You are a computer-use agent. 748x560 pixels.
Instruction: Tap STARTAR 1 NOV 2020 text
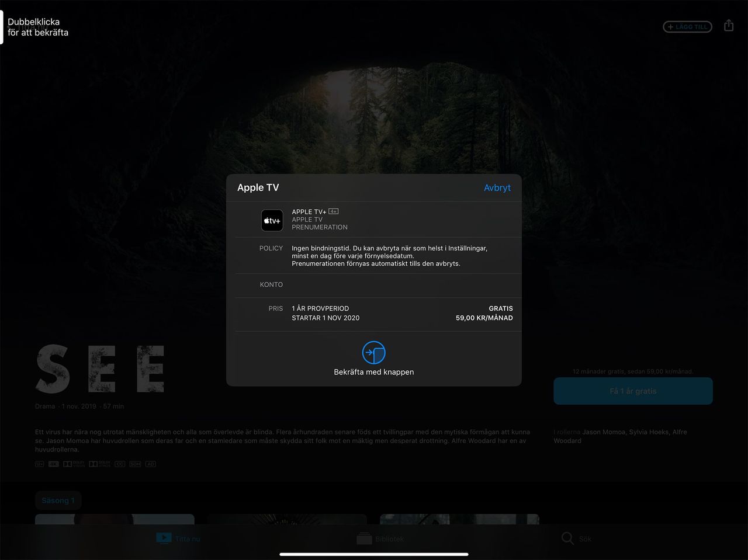tap(325, 318)
